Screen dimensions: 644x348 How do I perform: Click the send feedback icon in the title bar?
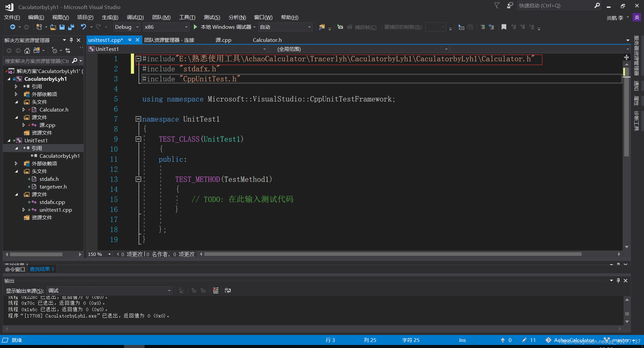pyautogui.click(x=510, y=5)
